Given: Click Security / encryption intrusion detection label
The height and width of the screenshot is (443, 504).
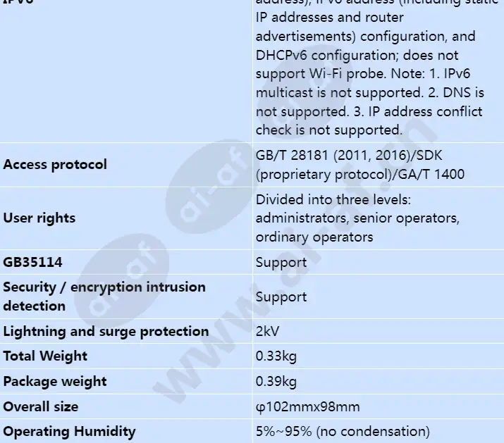Looking at the screenshot, I should coord(104,297).
